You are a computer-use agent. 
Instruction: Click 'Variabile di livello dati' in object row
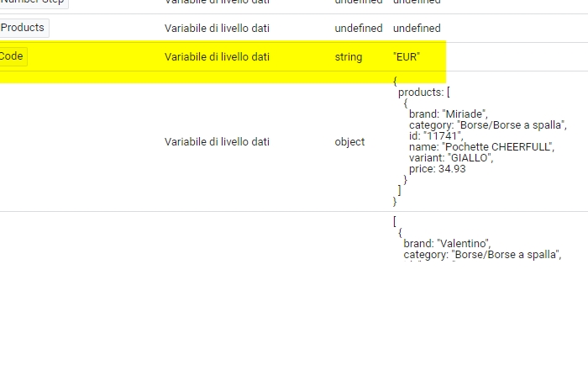tap(217, 142)
